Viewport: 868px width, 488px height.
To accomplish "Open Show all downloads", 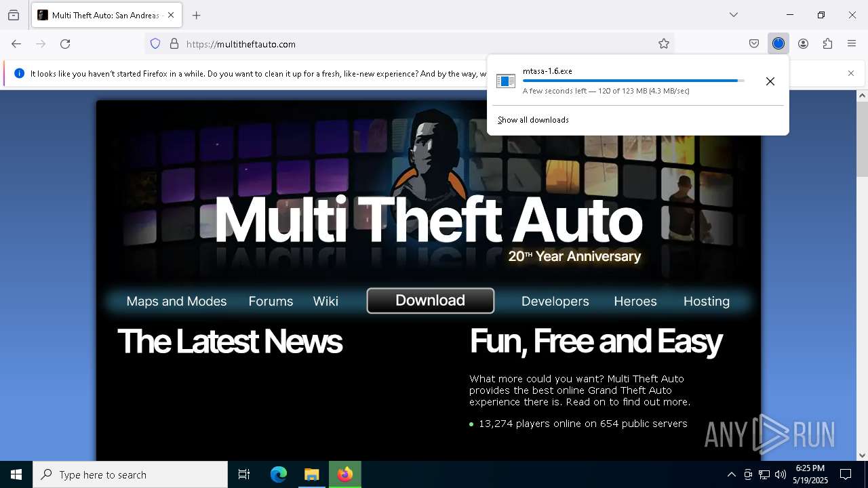I will point(533,120).
